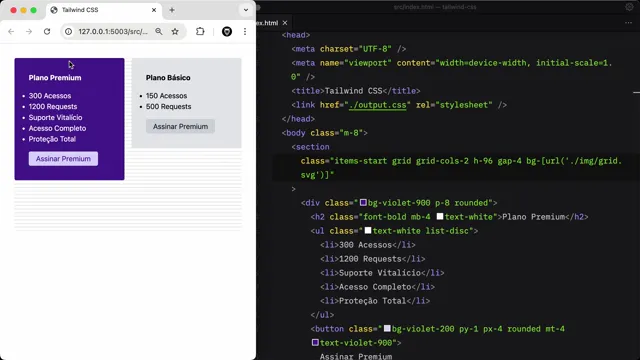This screenshot has width=640, height=360.
Task: Click the items-start grid class line
Action: coord(461,168)
